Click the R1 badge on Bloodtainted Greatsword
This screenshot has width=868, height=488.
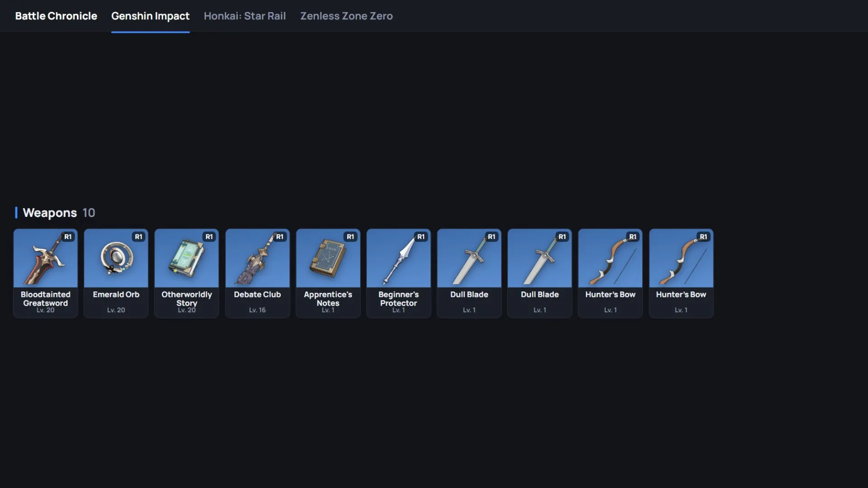68,237
